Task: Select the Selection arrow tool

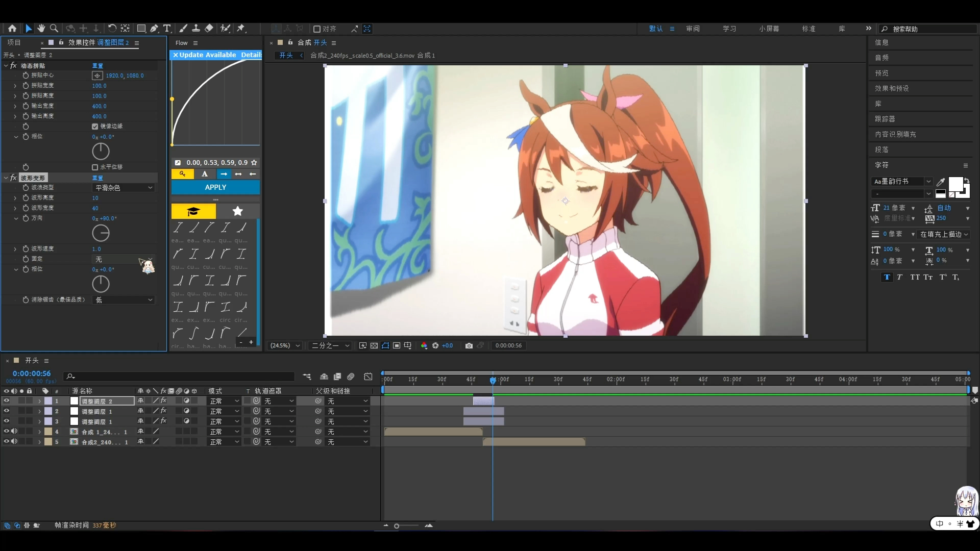Action: click(x=29, y=29)
